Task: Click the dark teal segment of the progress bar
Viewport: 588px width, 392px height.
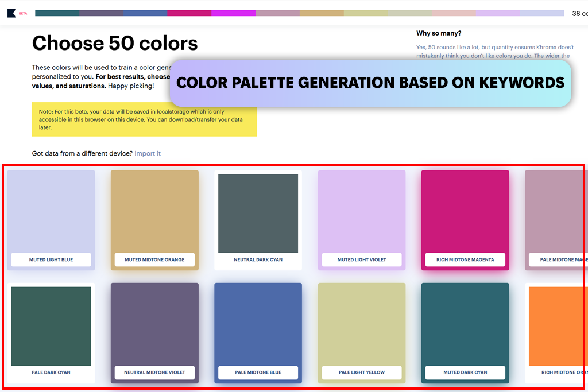Action: tap(57, 13)
